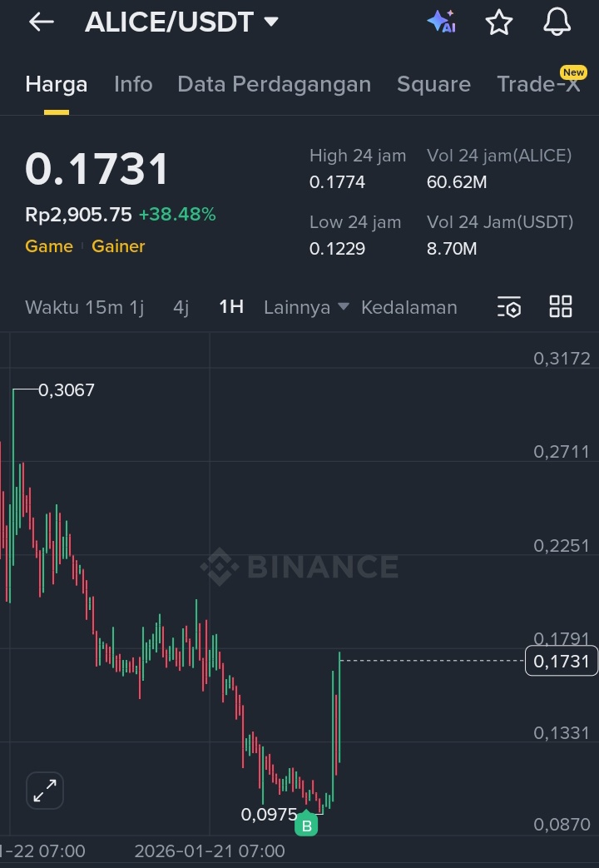Tap the 0,3067 high price marker

tap(67, 390)
